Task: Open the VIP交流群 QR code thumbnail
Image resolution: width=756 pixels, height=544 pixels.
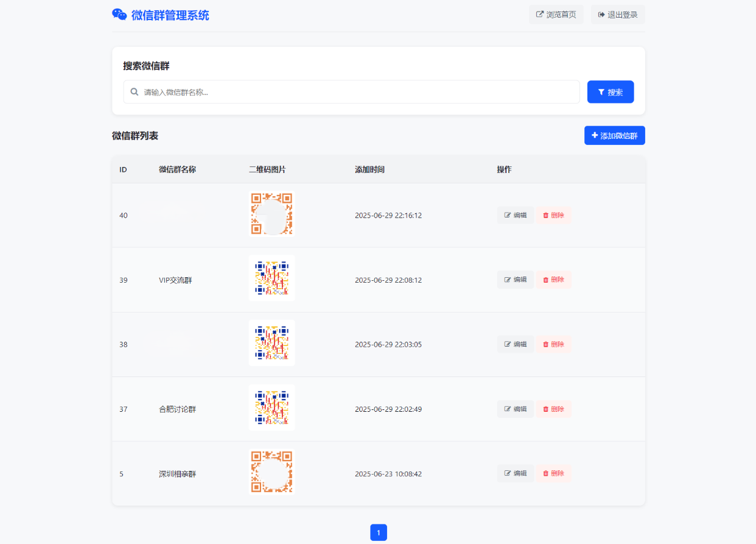Action: [272, 278]
